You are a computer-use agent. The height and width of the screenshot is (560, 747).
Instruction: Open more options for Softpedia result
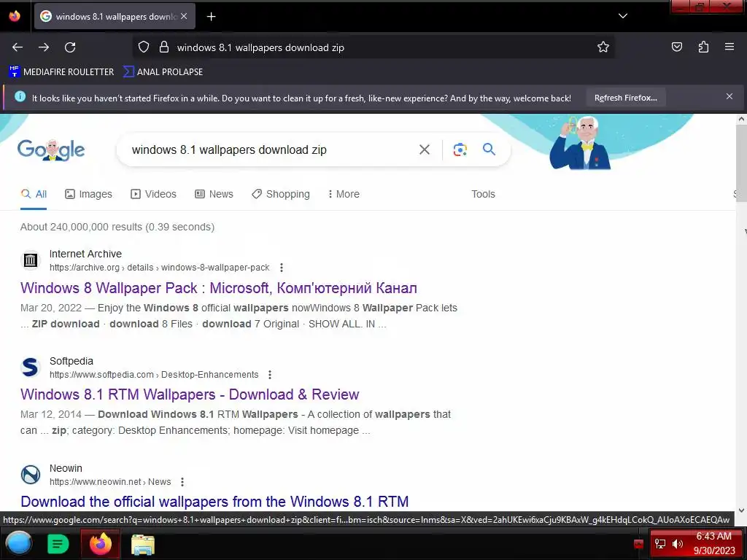coord(270,375)
